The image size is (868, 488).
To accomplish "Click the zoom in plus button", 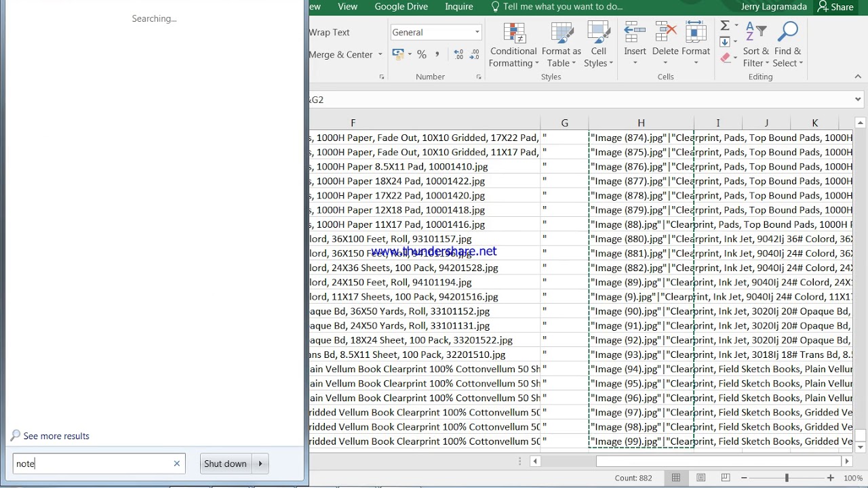I will pyautogui.click(x=831, y=478).
